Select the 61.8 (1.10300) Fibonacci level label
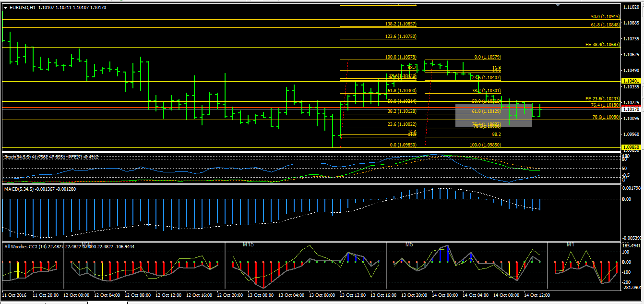 tap(402, 91)
